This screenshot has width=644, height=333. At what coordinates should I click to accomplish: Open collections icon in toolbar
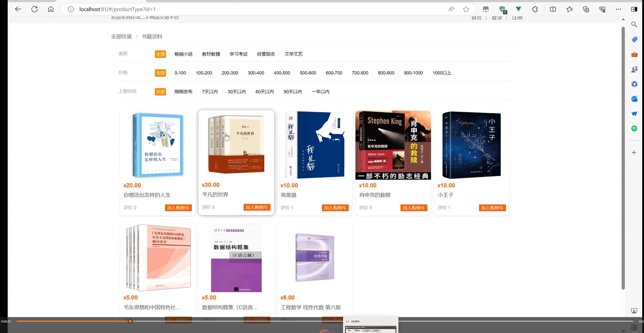[x=586, y=9]
